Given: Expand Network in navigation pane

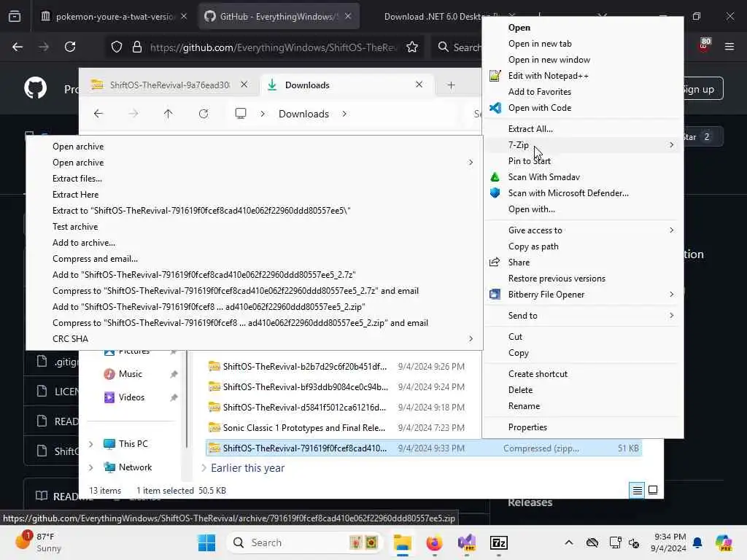Looking at the screenshot, I should click(91, 467).
